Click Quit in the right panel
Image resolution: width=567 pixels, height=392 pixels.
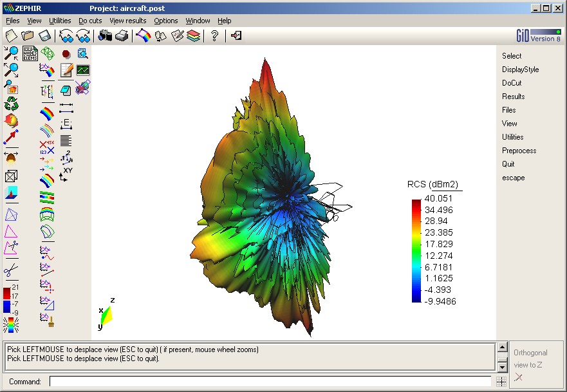tap(508, 164)
